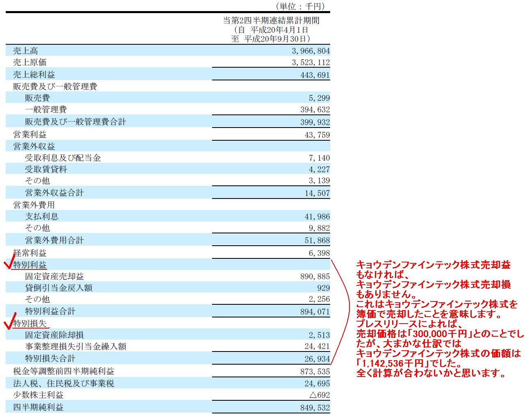Click the '貸倒引当金戻入額' row label
The width and height of the screenshot is (525, 420).
(59, 288)
